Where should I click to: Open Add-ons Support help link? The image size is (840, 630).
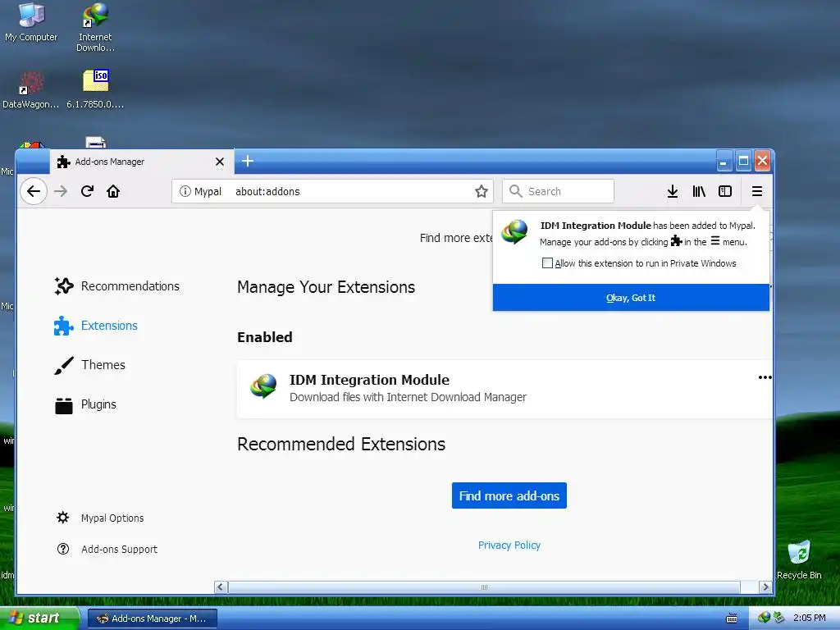click(107, 549)
